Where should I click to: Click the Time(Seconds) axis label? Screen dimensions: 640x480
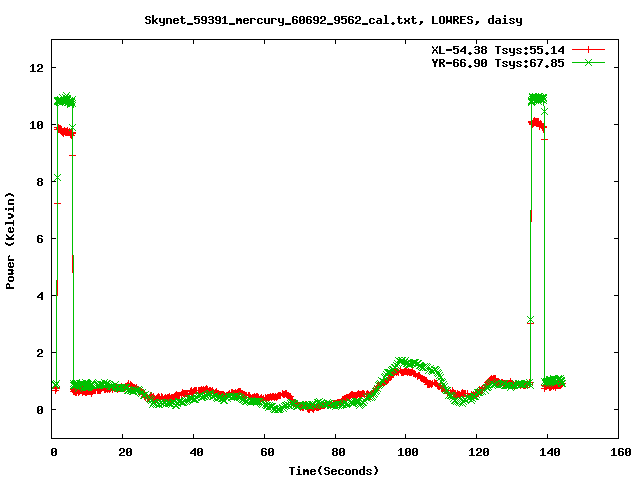tap(333, 471)
